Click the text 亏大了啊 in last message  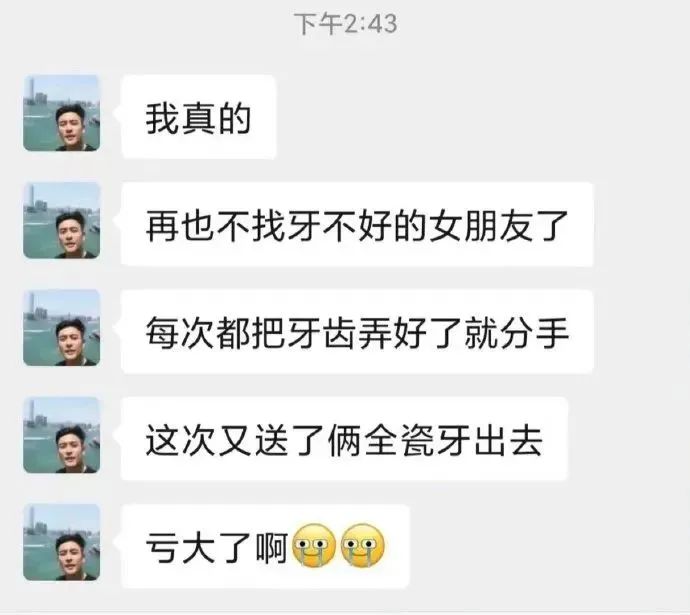tap(217, 548)
